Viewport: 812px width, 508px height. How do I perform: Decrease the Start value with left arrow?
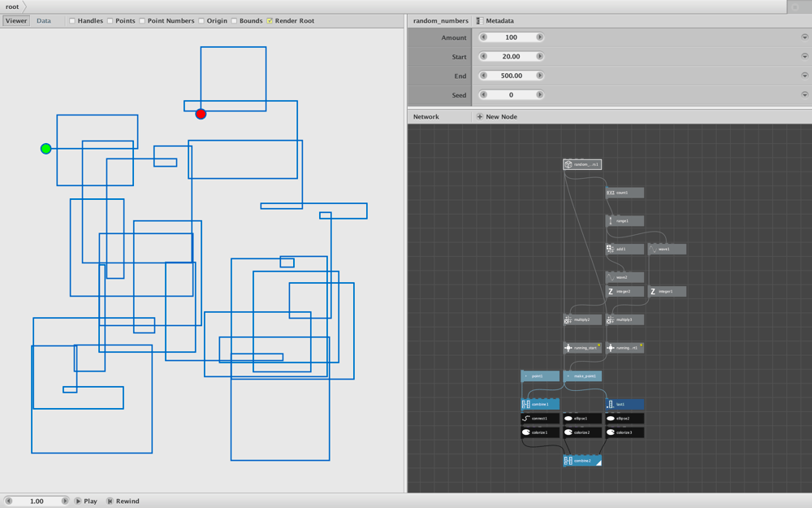coord(484,57)
